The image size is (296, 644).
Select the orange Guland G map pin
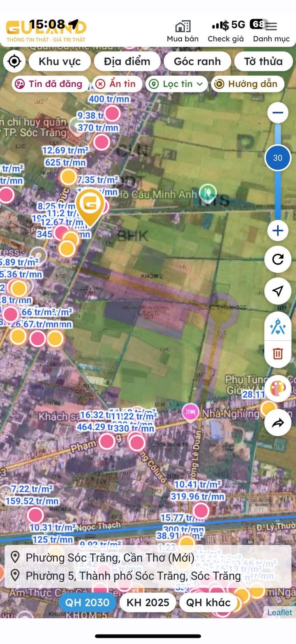(90, 207)
